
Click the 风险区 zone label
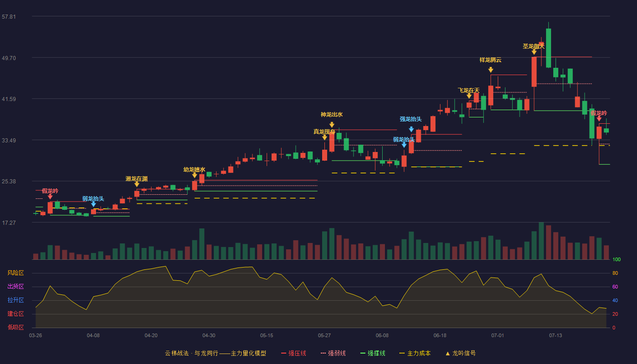15,273
